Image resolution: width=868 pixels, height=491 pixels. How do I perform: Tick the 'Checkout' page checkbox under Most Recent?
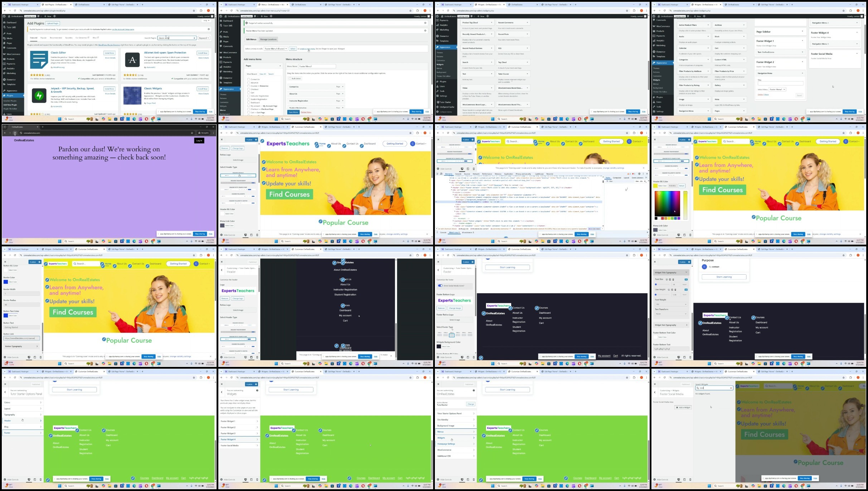point(248,89)
